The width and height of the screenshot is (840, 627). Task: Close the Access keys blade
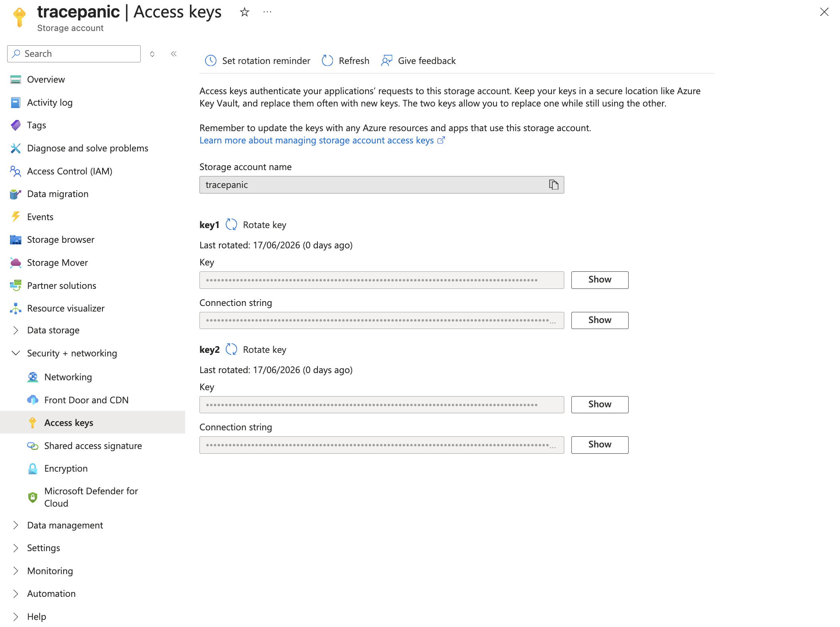pos(825,12)
